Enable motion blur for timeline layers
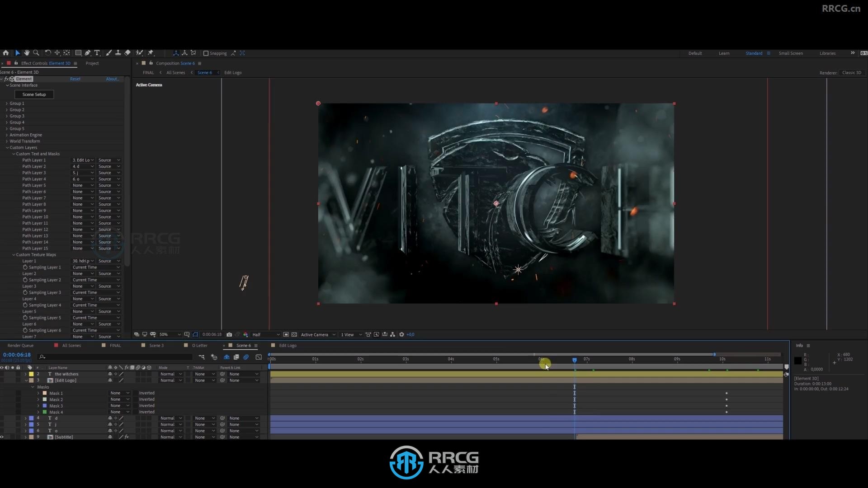This screenshot has height=488, width=868. coord(246,357)
